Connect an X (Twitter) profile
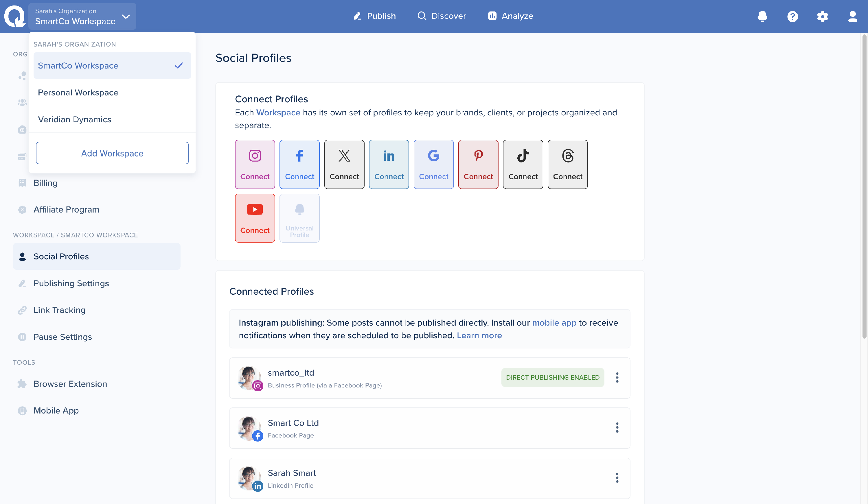This screenshot has height=504, width=868. pos(344,164)
